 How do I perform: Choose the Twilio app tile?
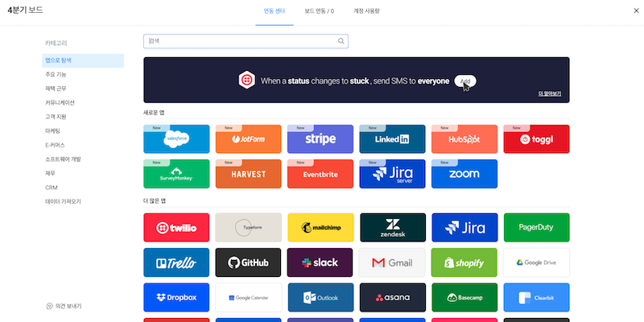pos(176,228)
